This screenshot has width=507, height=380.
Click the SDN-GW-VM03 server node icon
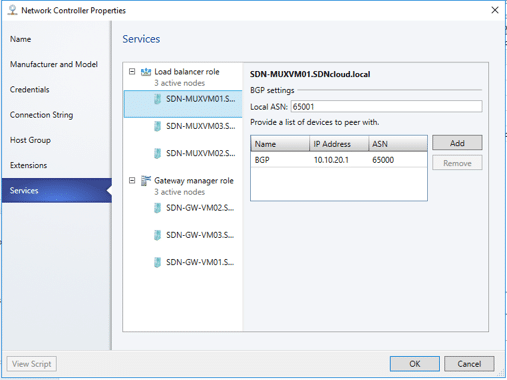click(157, 235)
